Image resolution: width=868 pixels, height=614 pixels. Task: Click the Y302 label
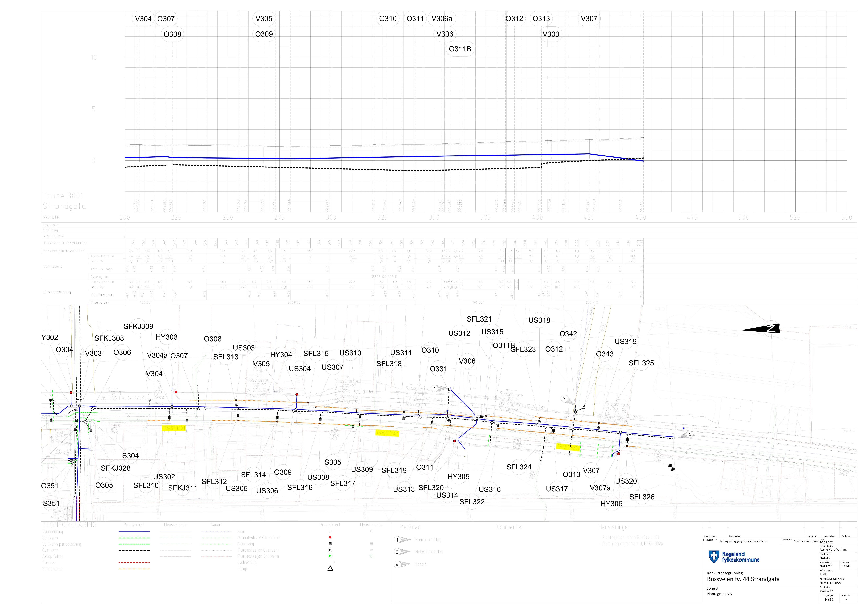pos(50,337)
